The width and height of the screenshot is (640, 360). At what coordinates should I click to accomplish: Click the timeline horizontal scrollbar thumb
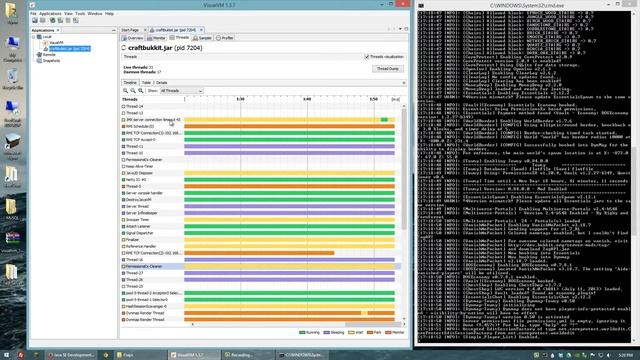pos(372,324)
